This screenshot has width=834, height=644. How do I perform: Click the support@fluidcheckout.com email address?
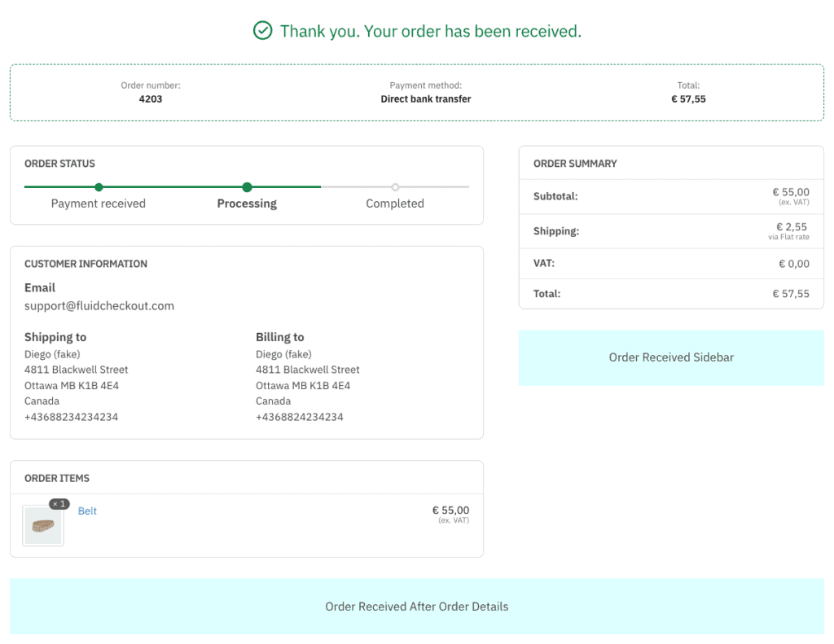click(99, 305)
